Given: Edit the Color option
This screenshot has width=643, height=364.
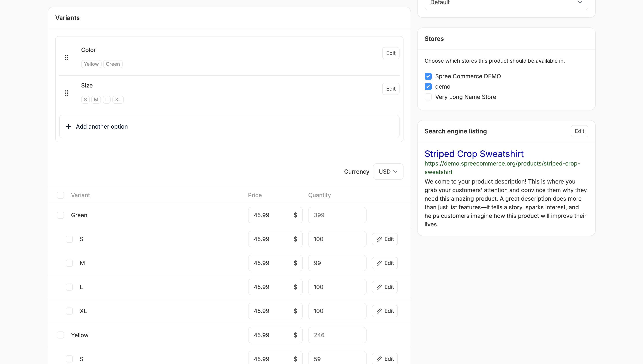Looking at the screenshot, I should (391, 53).
